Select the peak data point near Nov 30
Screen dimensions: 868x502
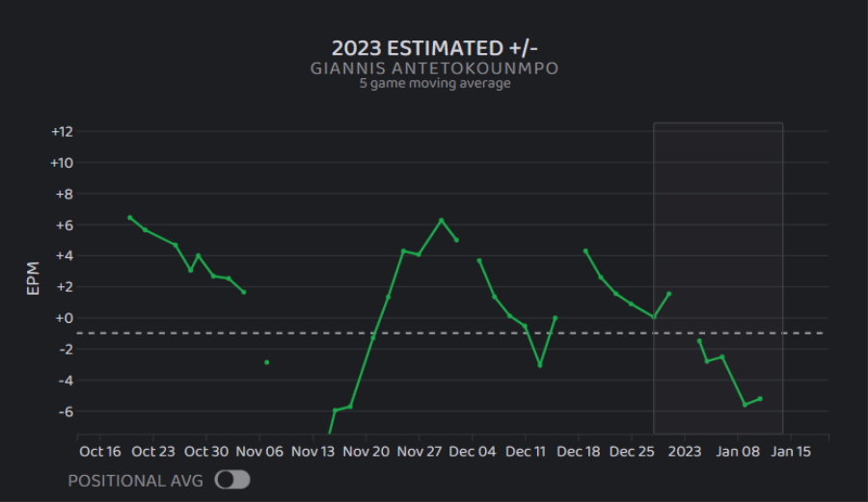point(441,220)
